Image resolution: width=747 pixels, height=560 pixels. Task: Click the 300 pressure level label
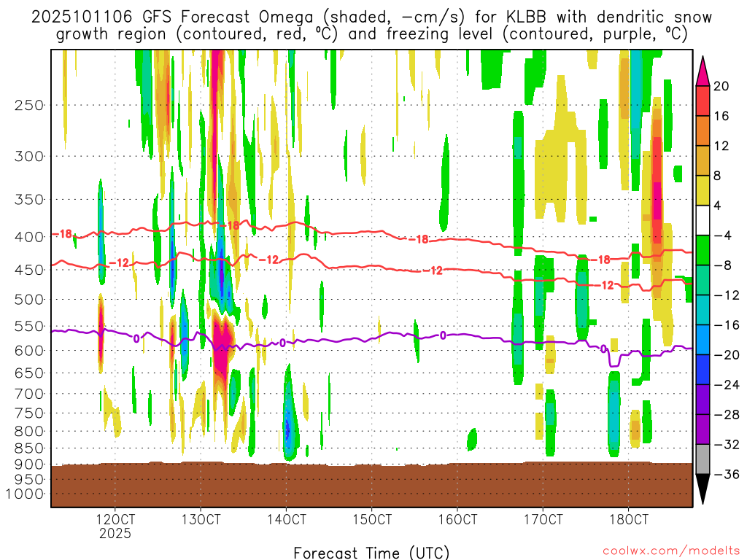pos(29,156)
